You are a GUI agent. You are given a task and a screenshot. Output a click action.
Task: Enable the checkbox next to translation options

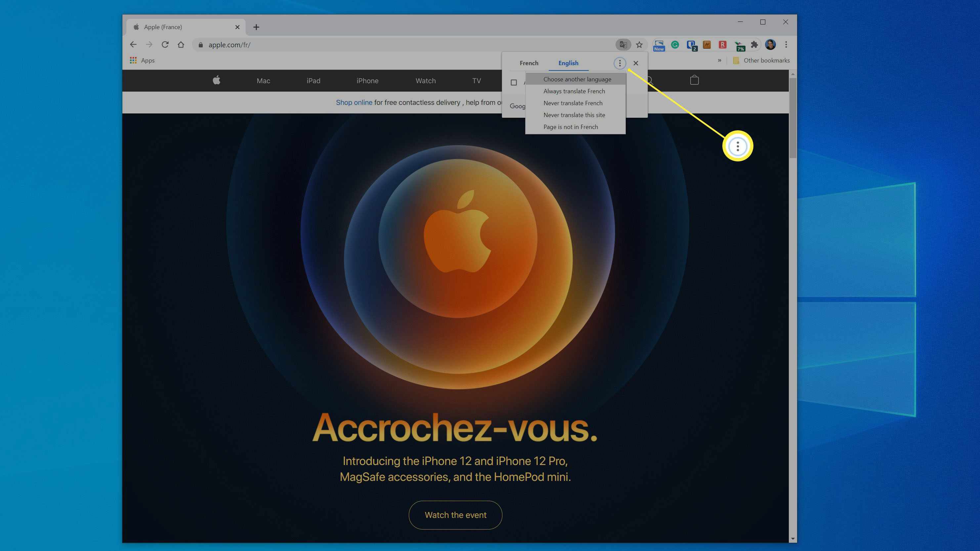(514, 82)
